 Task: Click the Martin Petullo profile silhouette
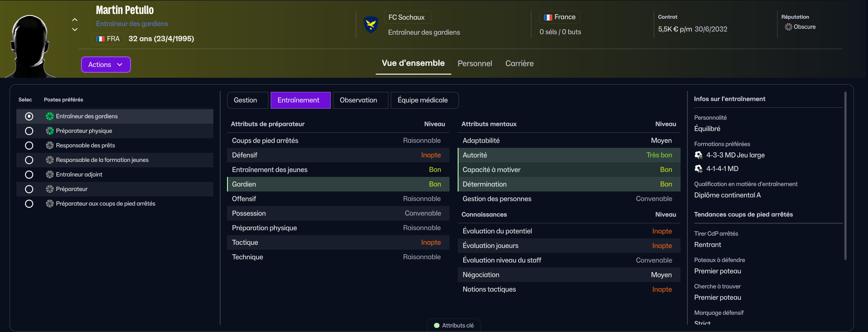pos(30,45)
